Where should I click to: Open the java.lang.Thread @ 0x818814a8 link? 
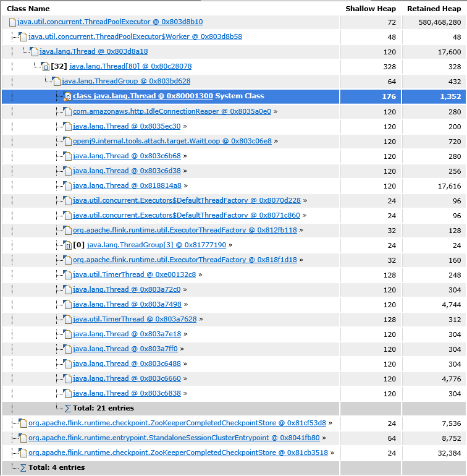tap(127, 185)
